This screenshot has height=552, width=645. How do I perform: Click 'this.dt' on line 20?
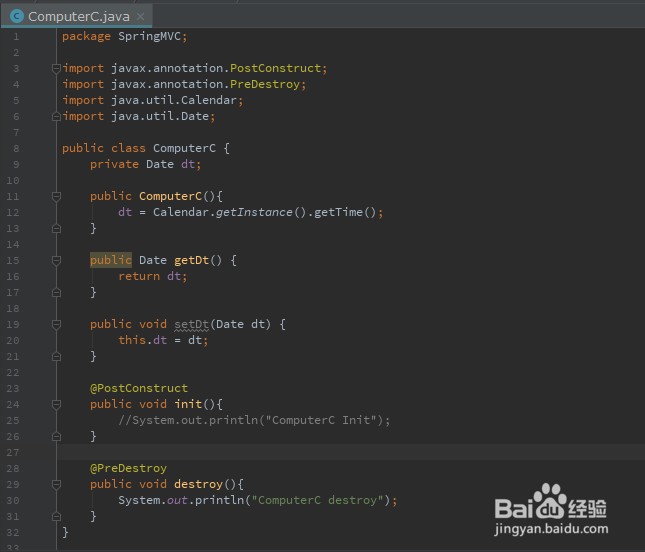tap(142, 340)
